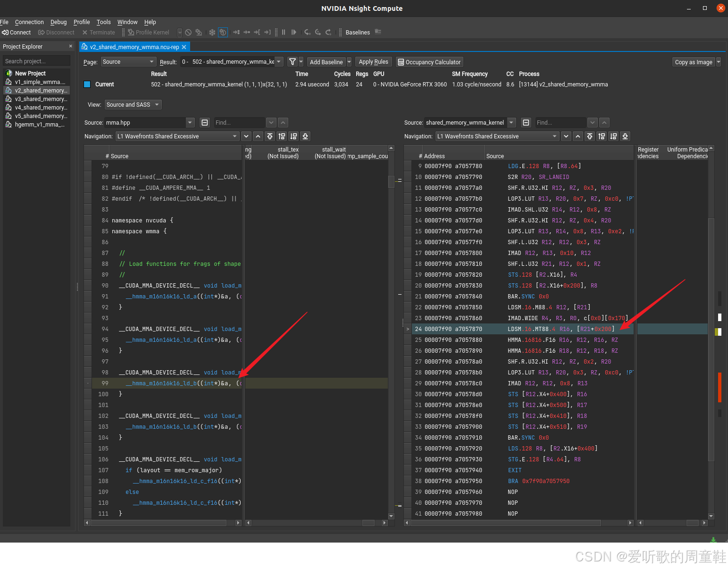Viewport: 728px width, 569px height.
Task: Expand the Add Baseline dropdown arrow
Action: click(349, 62)
